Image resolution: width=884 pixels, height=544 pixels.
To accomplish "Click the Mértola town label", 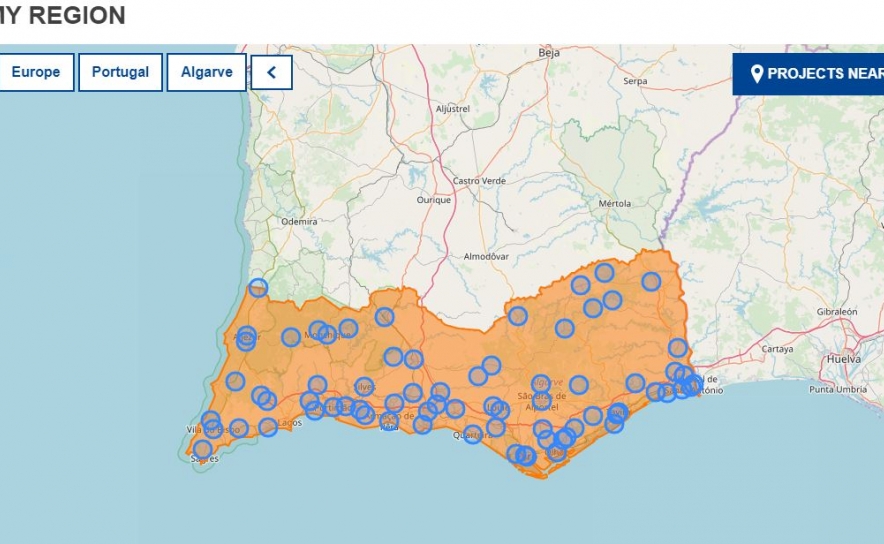I will [x=614, y=203].
